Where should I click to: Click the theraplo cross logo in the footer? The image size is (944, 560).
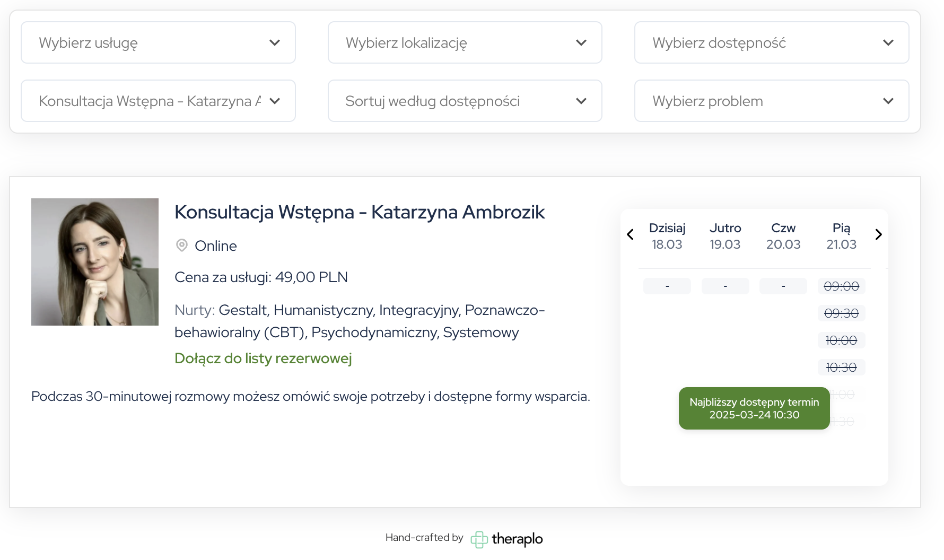point(479,539)
